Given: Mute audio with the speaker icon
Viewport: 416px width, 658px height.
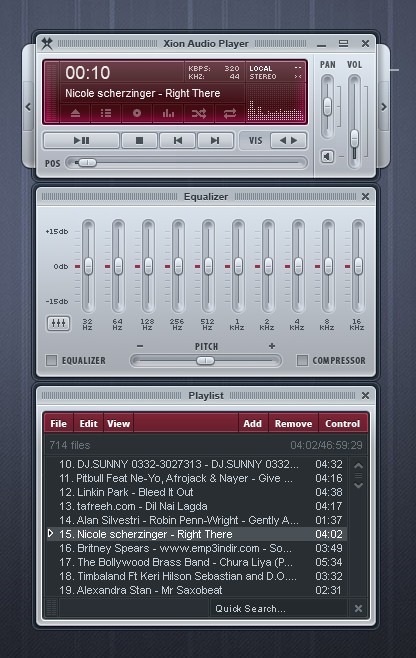Looking at the screenshot, I should click(x=327, y=157).
